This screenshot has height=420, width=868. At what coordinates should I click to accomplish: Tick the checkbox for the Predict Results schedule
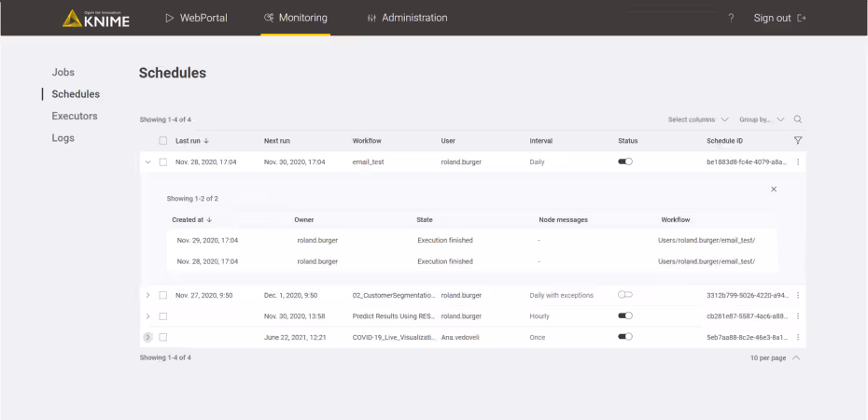tap(162, 316)
